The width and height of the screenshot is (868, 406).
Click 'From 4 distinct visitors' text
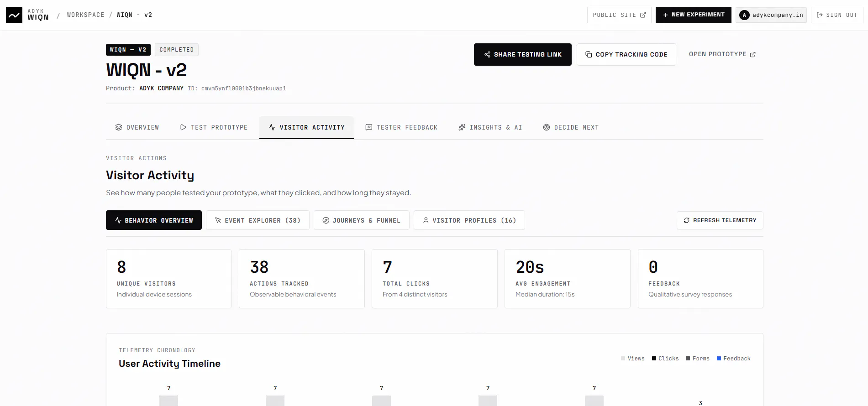415,295
